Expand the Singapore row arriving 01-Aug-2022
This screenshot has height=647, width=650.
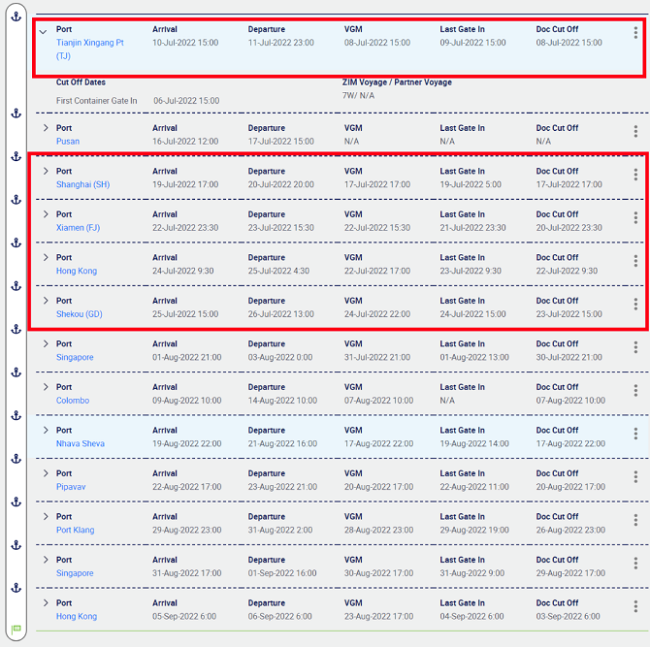point(46,343)
